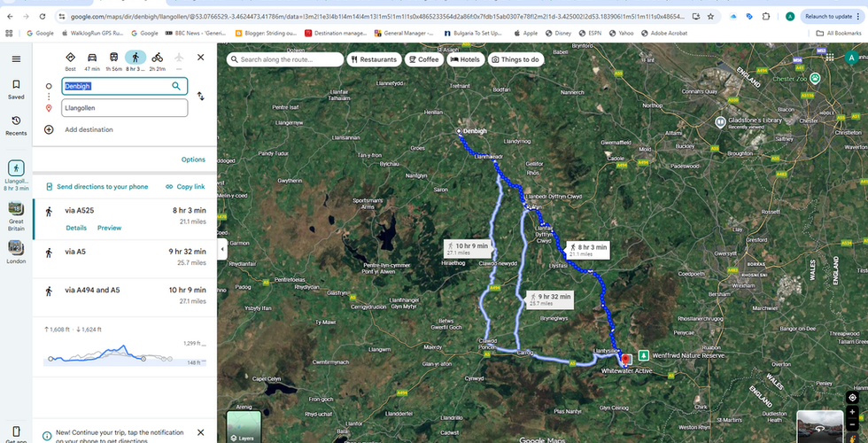Filter by Hotels along route
The height and width of the screenshot is (443, 868).
click(466, 59)
